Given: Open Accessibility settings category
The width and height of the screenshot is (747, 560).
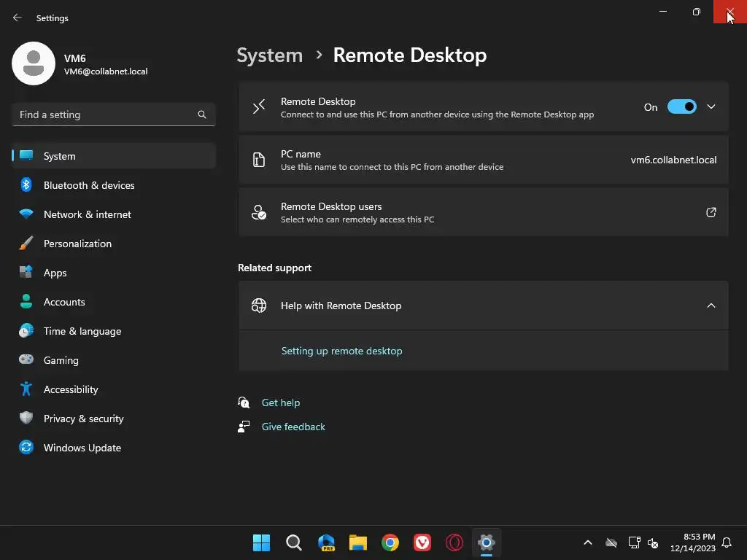Looking at the screenshot, I should tap(113, 389).
